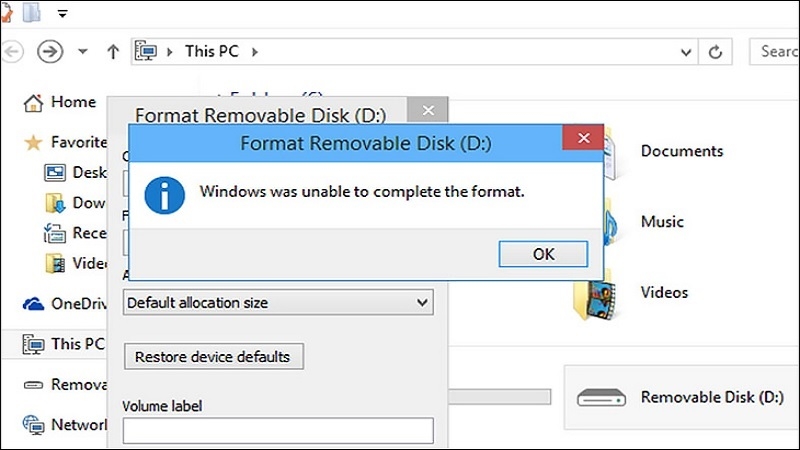Click Restore device defaults button

(x=212, y=356)
